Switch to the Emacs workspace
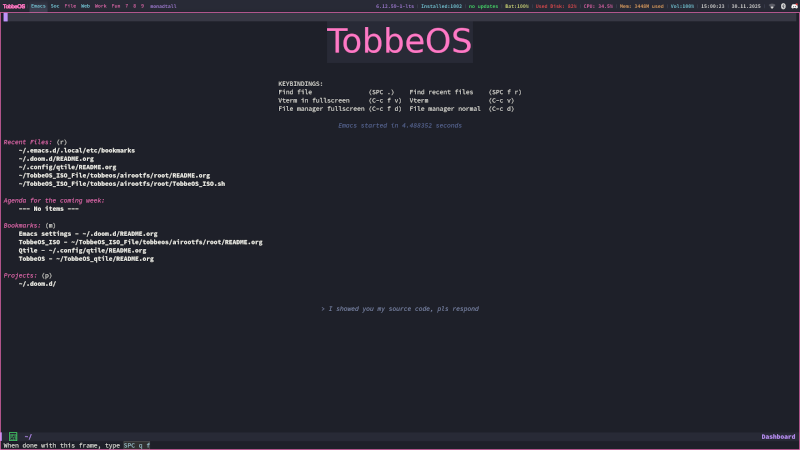This screenshot has height=450, width=800. pos(38,6)
